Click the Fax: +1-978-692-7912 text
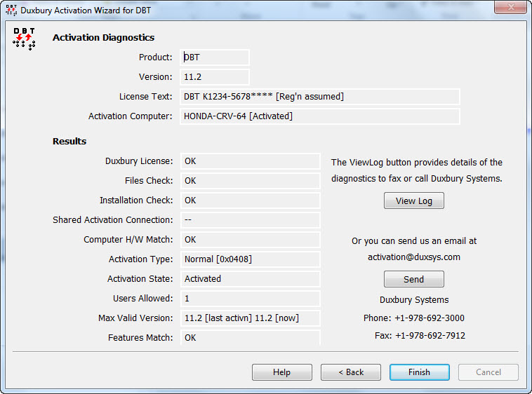532x394 pixels. 420,335
